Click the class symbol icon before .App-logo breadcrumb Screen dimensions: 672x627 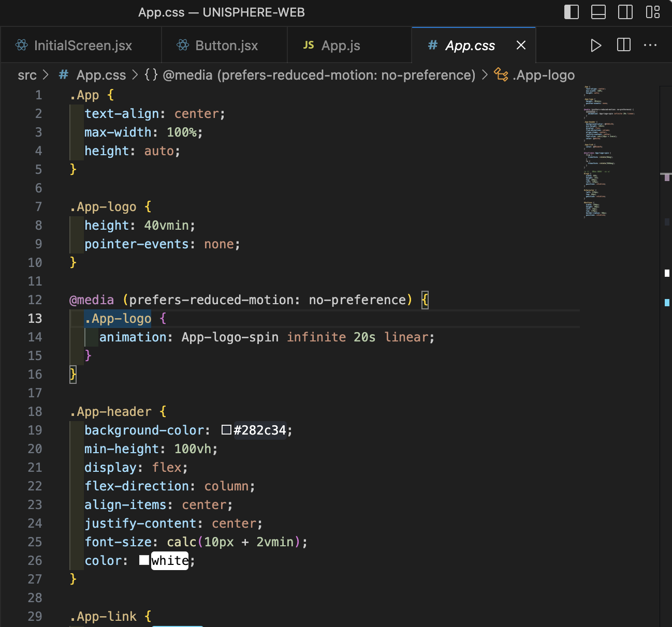click(501, 74)
